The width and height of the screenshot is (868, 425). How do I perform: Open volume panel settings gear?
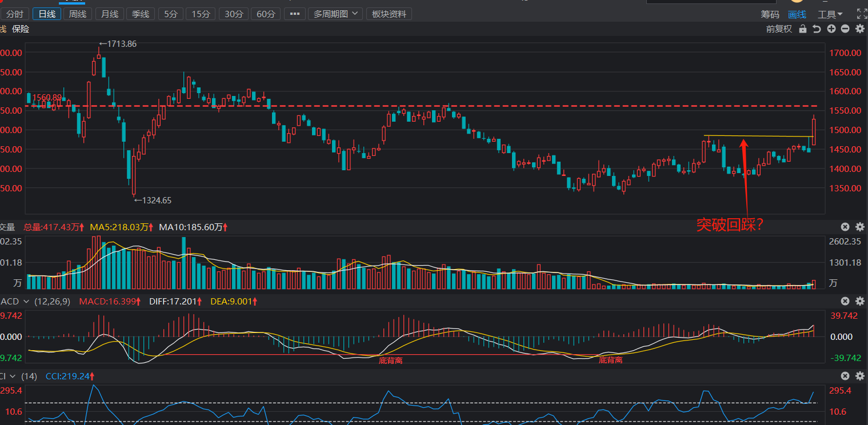859,227
